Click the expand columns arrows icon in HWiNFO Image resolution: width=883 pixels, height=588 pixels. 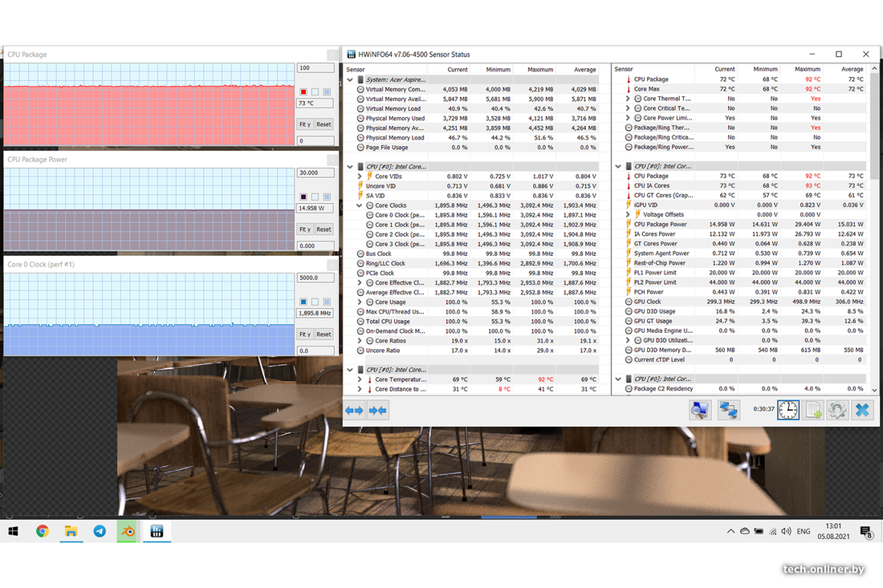tap(354, 410)
